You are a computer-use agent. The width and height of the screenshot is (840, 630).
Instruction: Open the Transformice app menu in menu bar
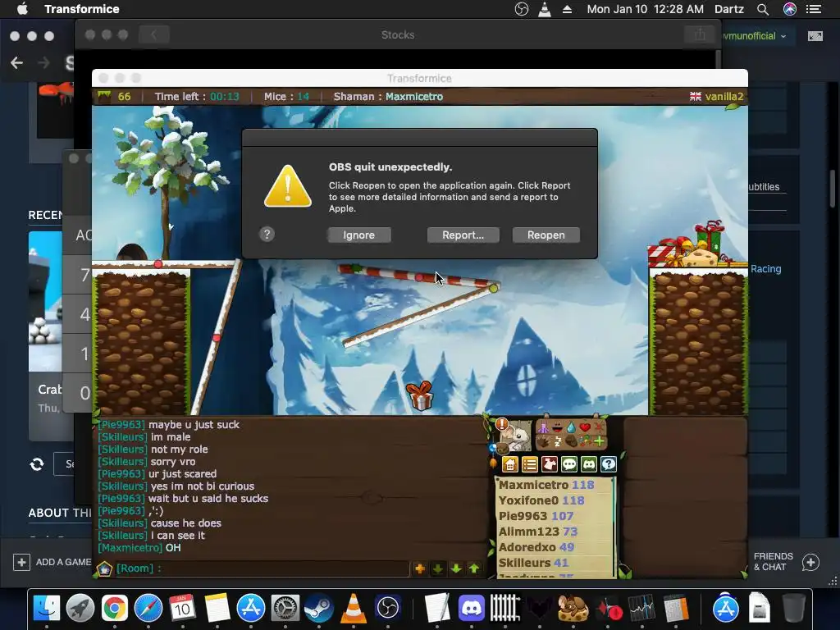[81, 9]
